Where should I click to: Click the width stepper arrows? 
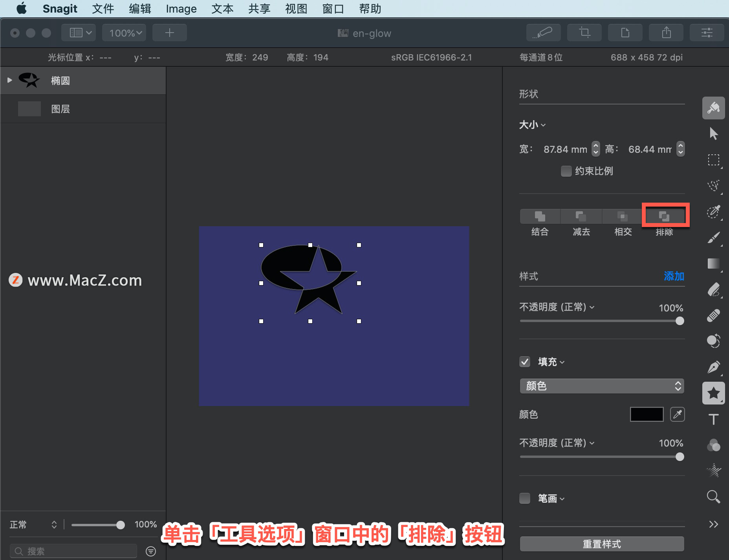596,149
